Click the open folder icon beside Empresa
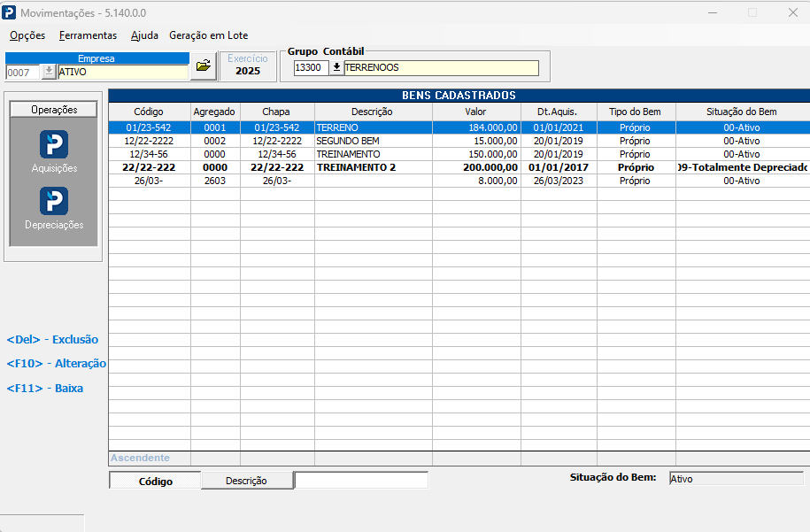This screenshot has width=810, height=532. [204, 66]
